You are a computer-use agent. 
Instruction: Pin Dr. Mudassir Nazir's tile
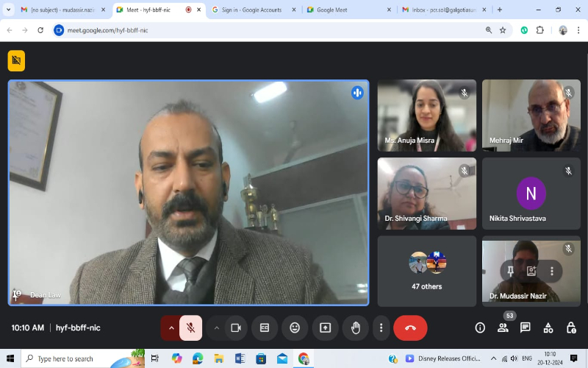(x=510, y=271)
